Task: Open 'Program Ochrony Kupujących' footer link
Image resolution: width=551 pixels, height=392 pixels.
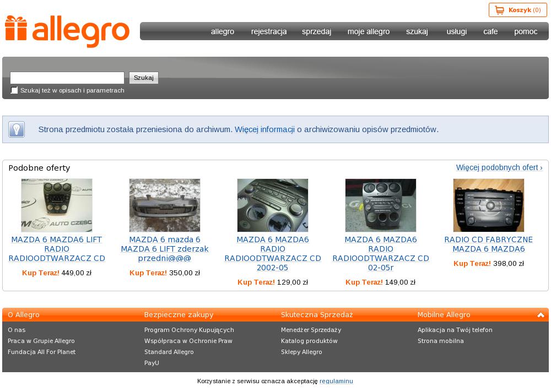Action: tap(189, 330)
